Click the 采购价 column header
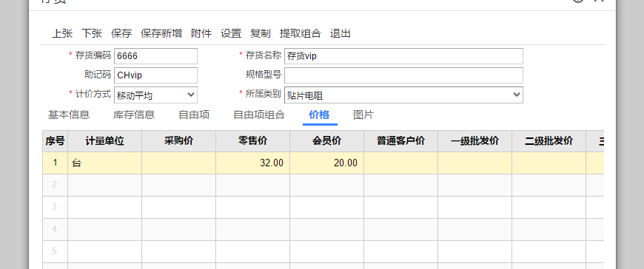Screen dimensions: 644x269 coord(179,141)
